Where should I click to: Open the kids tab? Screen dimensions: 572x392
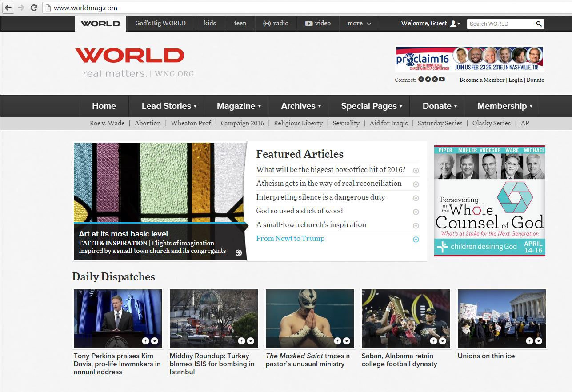pos(210,24)
